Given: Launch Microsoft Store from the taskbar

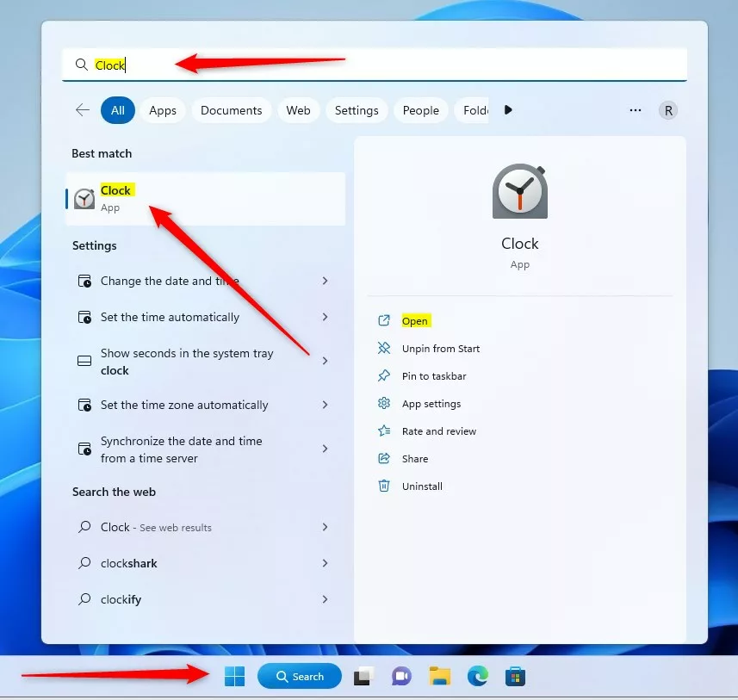Looking at the screenshot, I should (515, 677).
